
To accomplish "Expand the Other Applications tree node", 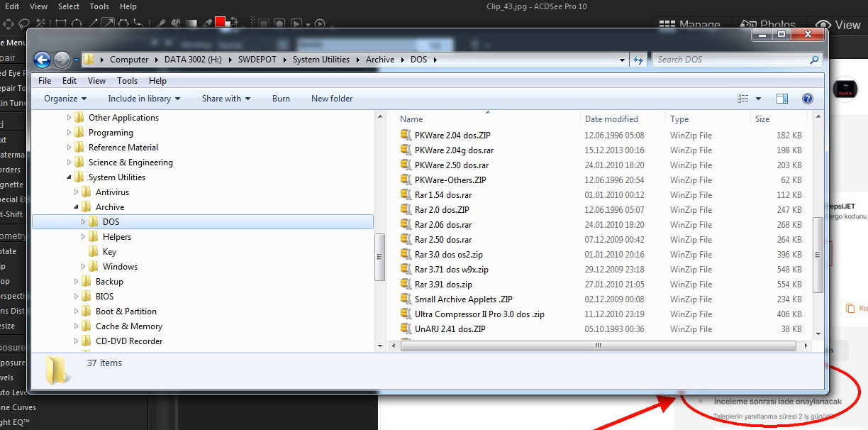I will 69,118.
